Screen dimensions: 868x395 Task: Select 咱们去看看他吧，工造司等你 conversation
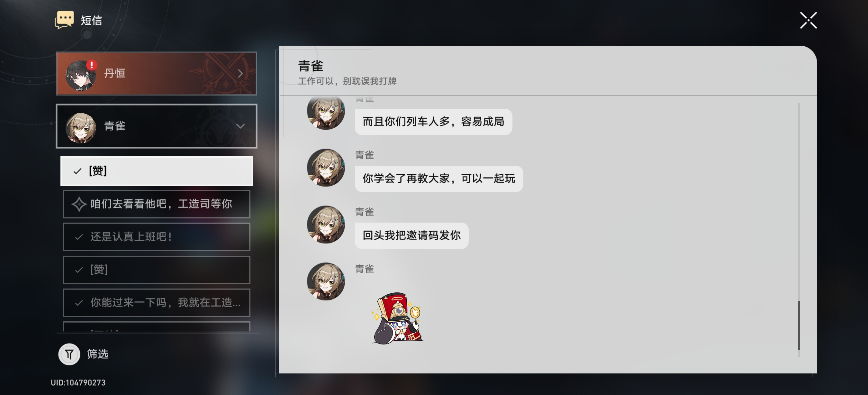tap(156, 204)
